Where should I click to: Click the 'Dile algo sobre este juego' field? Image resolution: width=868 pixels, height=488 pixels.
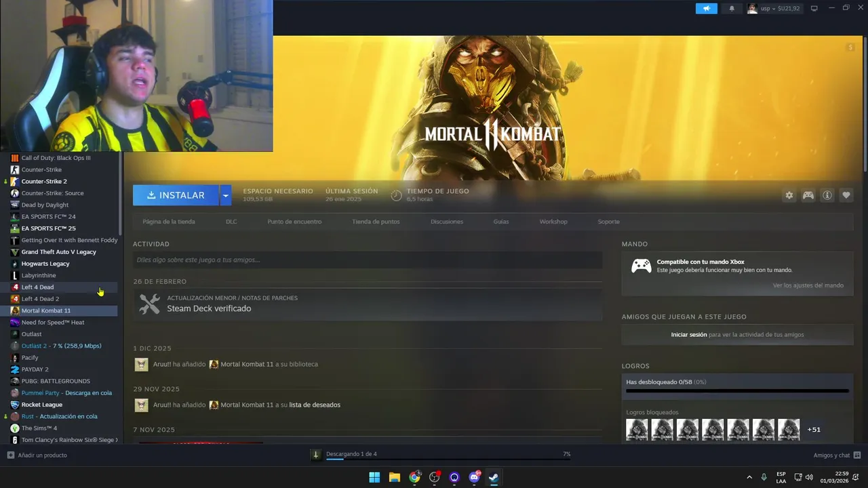click(368, 260)
